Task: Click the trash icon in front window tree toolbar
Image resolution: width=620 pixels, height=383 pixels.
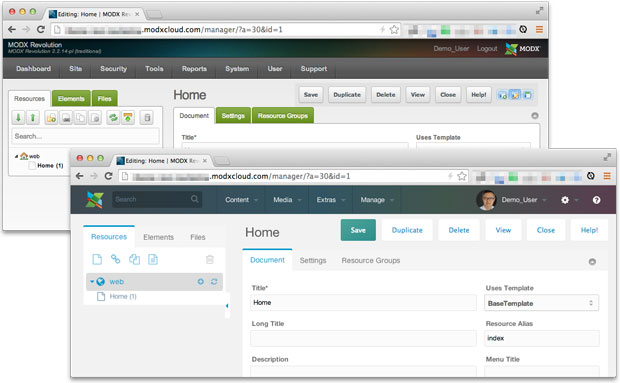Action: click(x=210, y=259)
